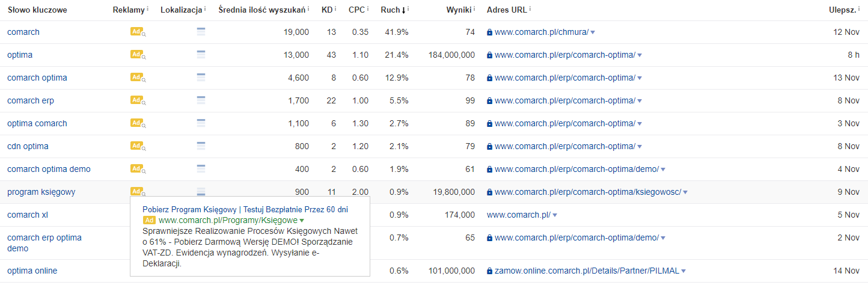Image resolution: width=868 pixels, height=285 pixels.
Task: Open the Ad preview icon for program księgowy
Action: [138, 192]
